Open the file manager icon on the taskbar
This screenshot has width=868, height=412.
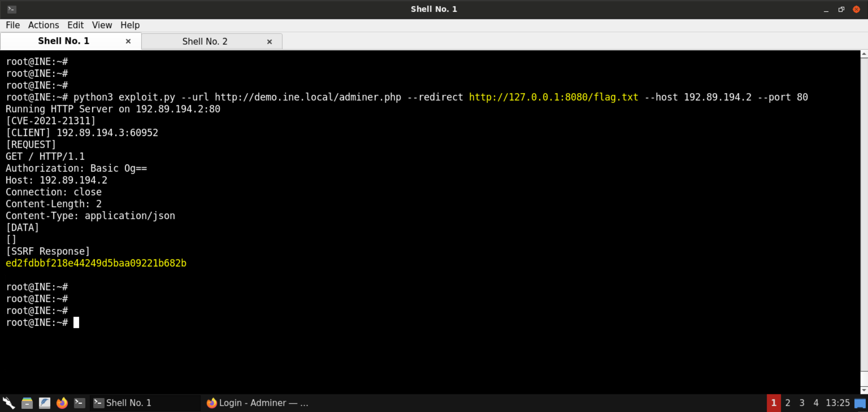coord(27,403)
